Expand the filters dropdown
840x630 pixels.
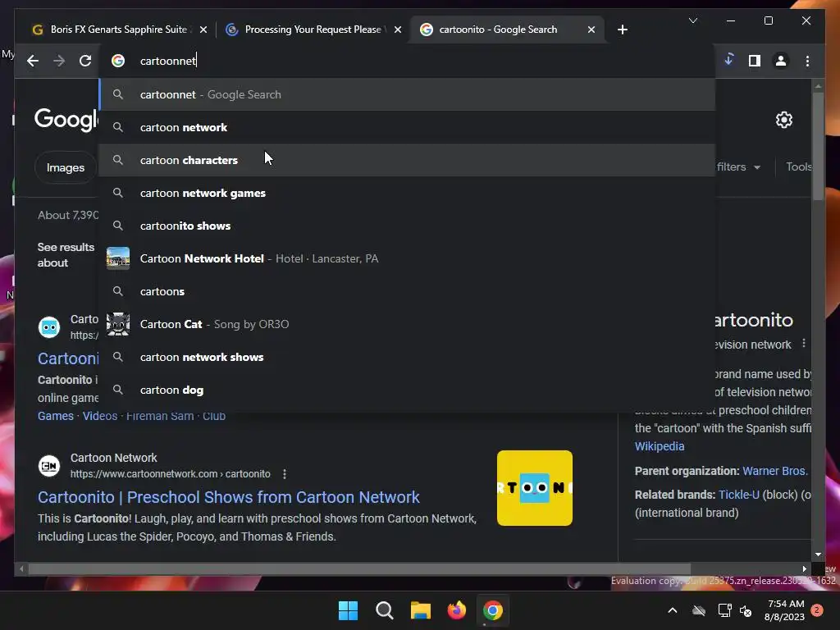click(738, 167)
